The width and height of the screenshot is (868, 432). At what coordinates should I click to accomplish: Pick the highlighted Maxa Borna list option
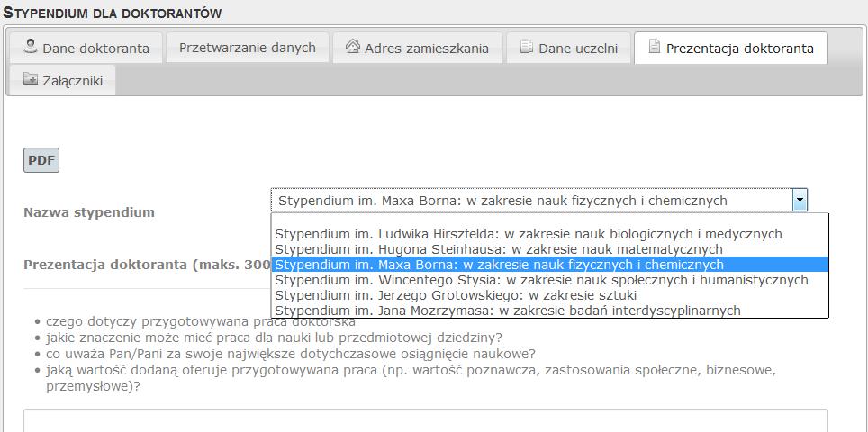[x=550, y=265]
